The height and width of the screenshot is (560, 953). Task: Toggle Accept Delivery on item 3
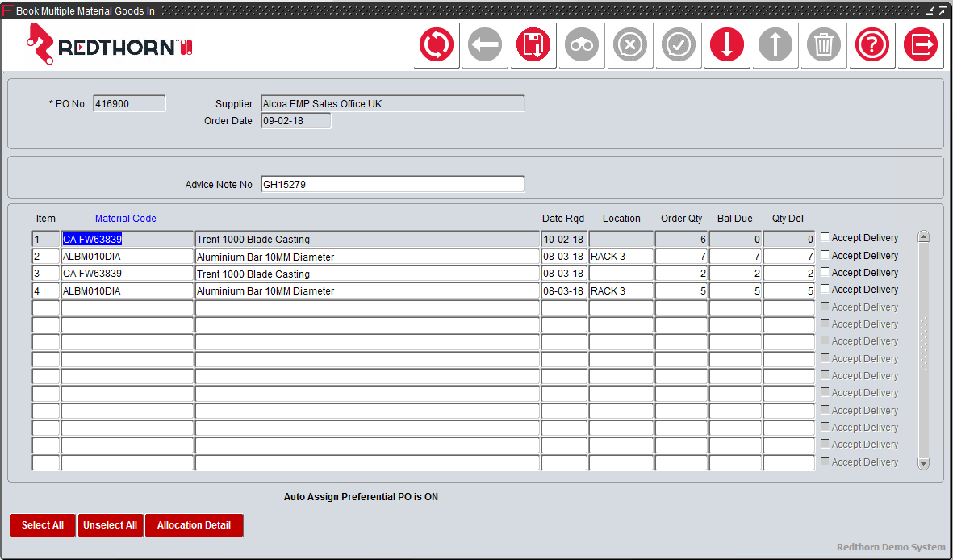click(x=825, y=271)
